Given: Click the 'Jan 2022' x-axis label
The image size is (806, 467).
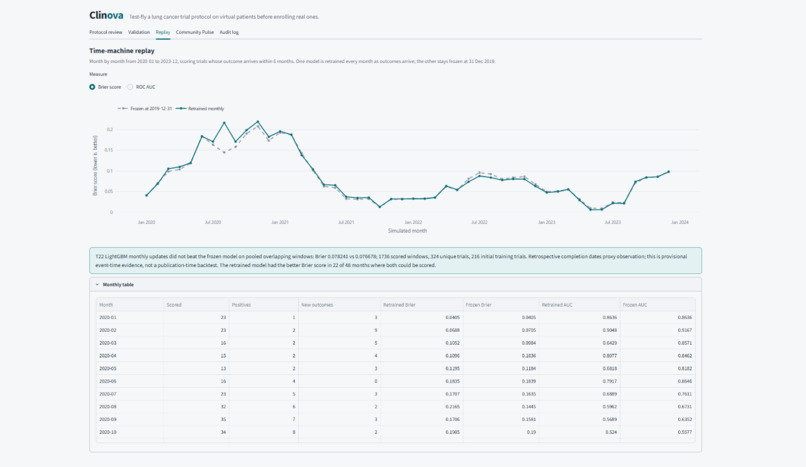Looking at the screenshot, I should [413, 222].
